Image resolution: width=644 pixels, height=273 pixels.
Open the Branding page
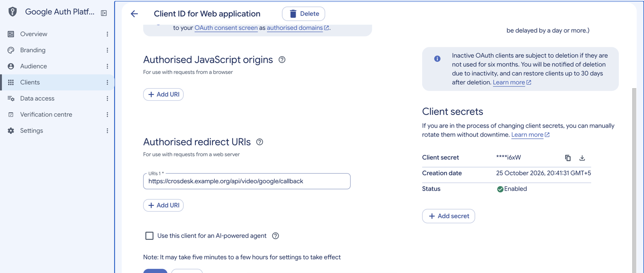[33, 50]
